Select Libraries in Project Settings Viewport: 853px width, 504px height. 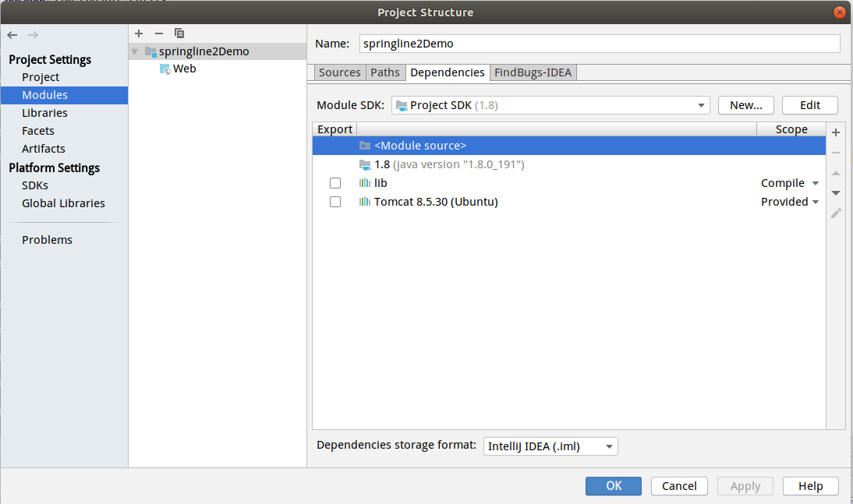pyautogui.click(x=44, y=113)
